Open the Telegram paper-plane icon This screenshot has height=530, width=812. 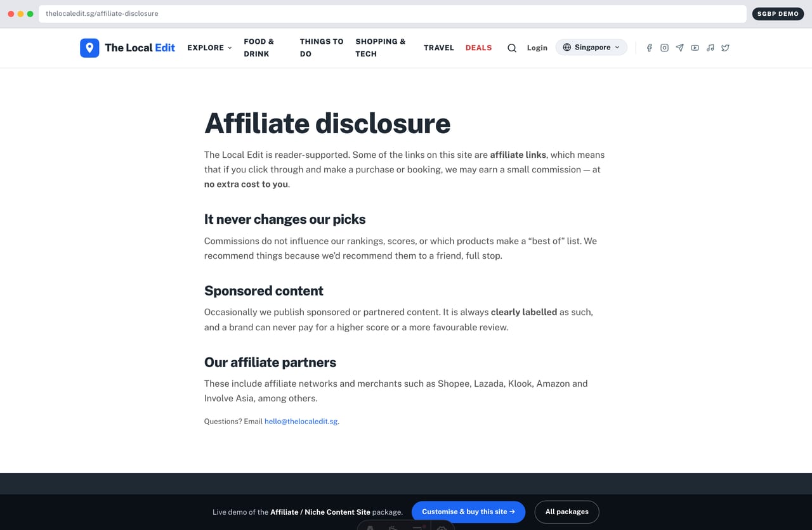point(679,48)
